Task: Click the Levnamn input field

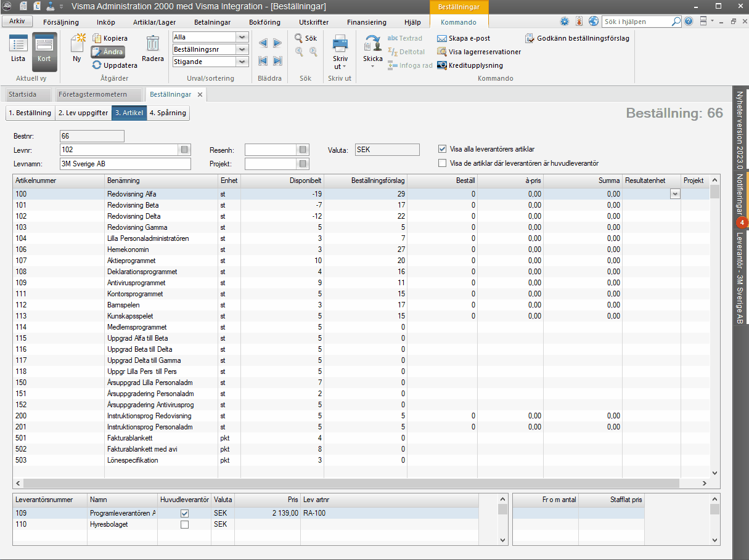Action: [125, 164]
